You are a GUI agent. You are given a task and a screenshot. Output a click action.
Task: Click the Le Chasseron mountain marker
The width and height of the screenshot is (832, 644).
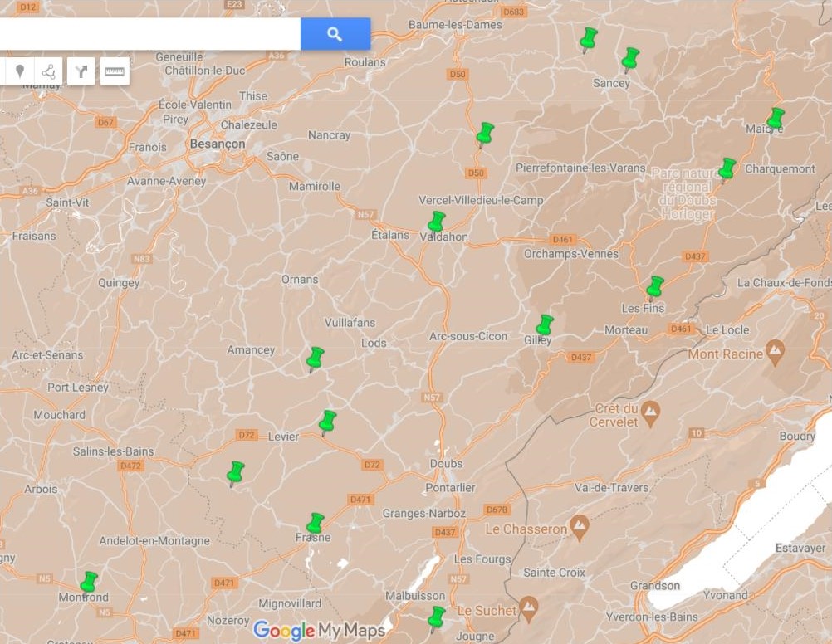[x=580, y=524]
